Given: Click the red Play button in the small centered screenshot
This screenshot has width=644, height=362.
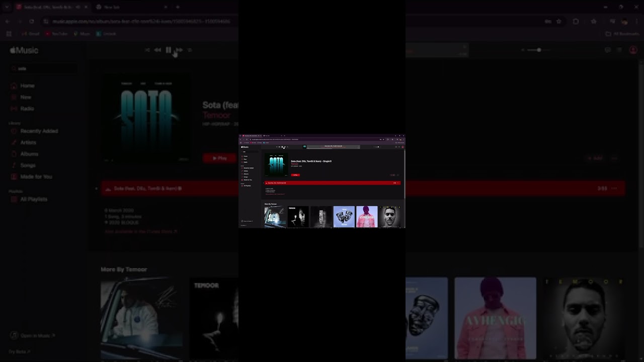Looking at the screenshot, I should tap(295, 175).
